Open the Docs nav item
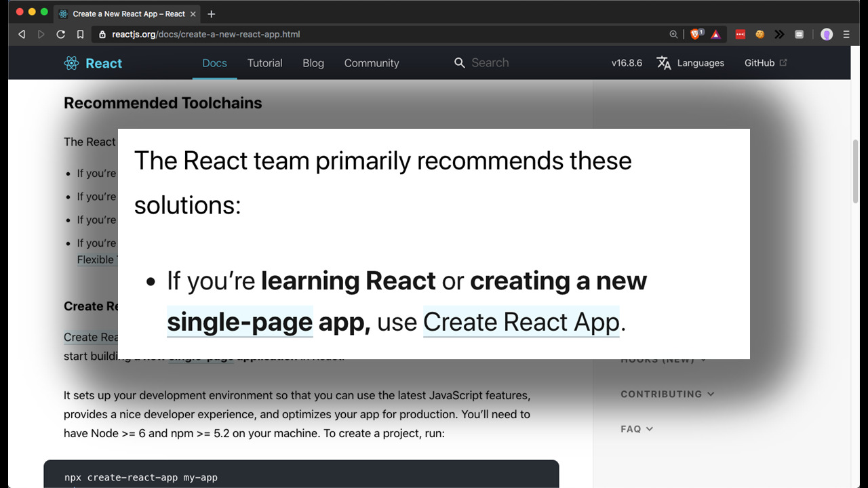This screenshot has width=868, height=488. coord(214,63)
